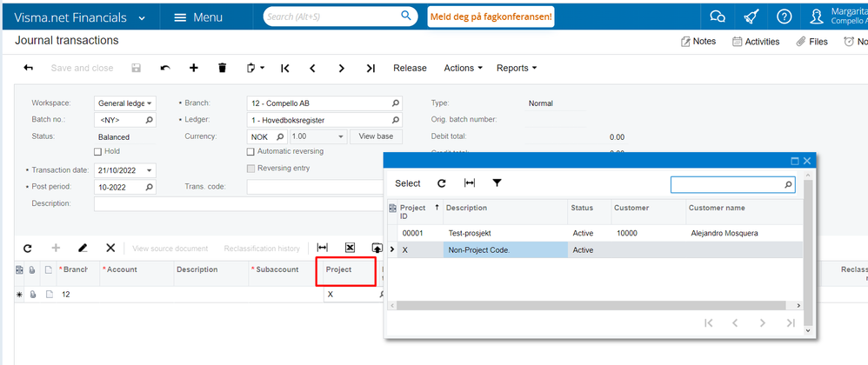Refresh the transaction lines grid

(x=28, y=249)
